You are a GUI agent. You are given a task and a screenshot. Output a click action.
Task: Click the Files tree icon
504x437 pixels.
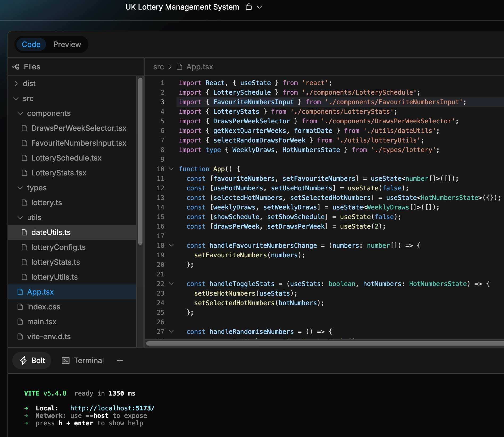16,67
